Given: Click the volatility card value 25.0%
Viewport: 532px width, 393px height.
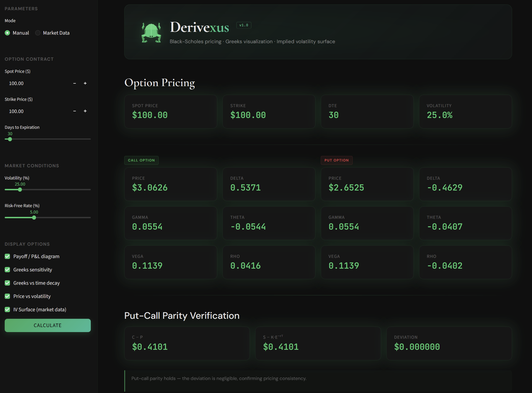Looking at the screenshot, I should [440, 115].
